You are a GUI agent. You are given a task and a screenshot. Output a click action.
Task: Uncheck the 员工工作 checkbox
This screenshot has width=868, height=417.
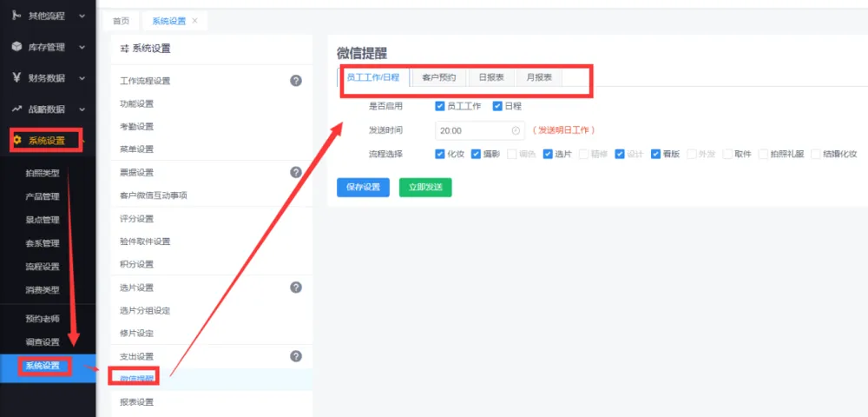coord(440,106)
